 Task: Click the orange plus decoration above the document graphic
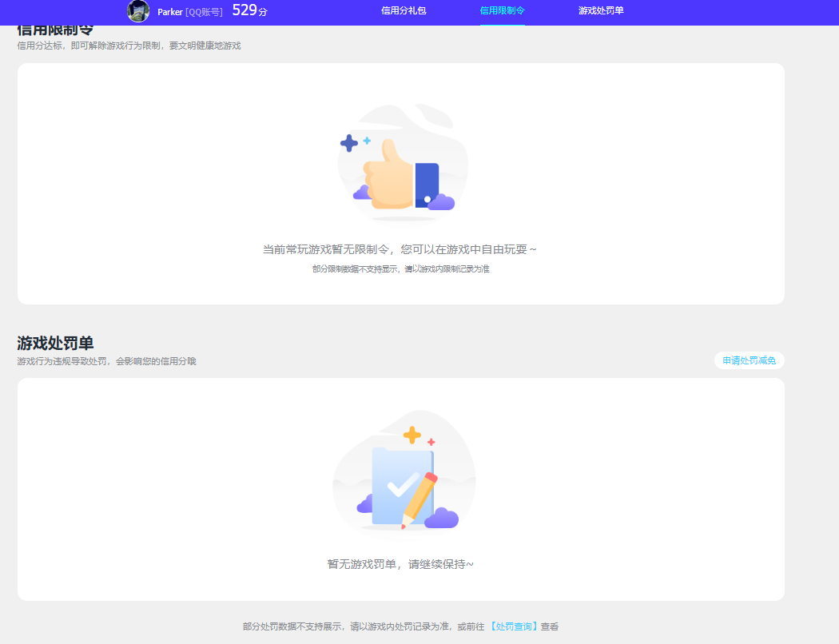coord(412,435)
